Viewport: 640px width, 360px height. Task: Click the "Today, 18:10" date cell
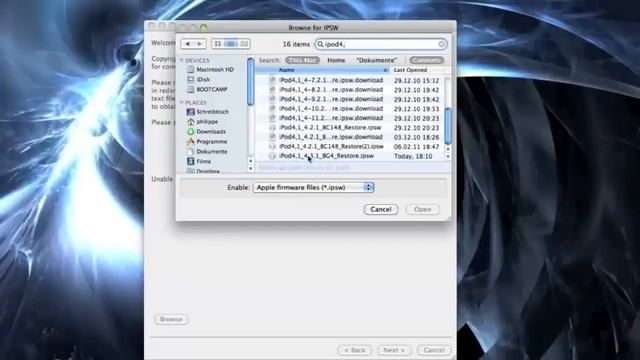[413, 156]
